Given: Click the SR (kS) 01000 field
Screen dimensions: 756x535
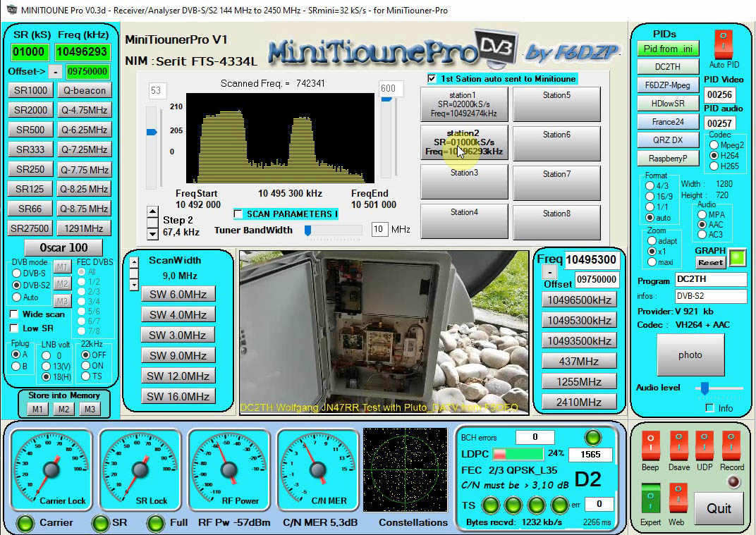Looking at the screenshot, I should (x=29, y=52).
